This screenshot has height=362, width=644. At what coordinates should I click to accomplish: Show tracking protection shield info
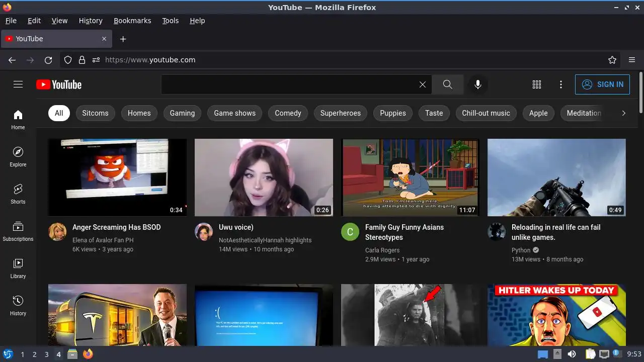coord(68,60)
